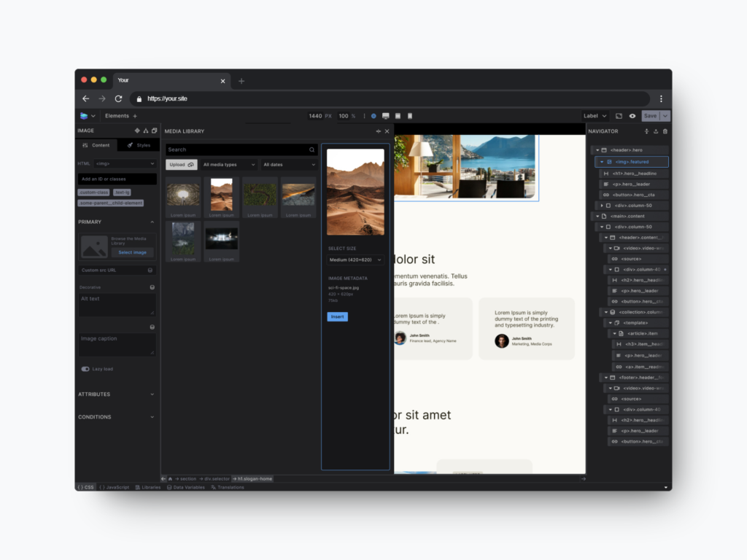Click the data variable icon beside Custom src URL
The image size is (747, 560).
pos(150,270)
